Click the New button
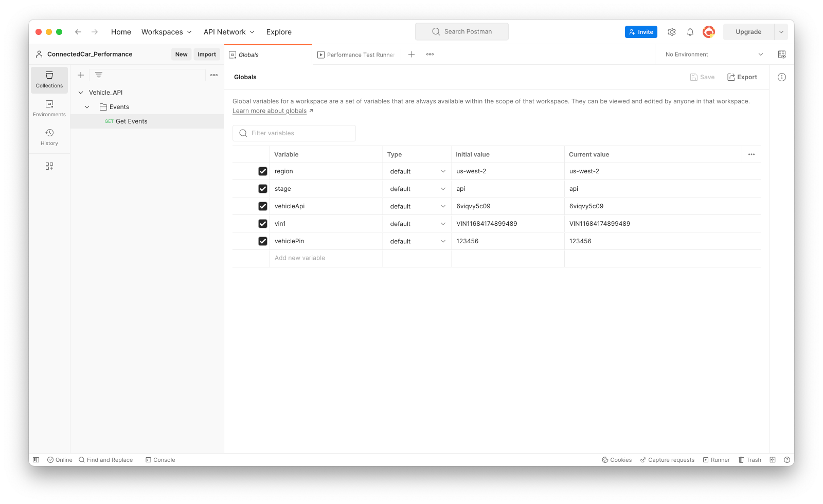Screen dimensions: 823x504 click(x=181, y=55)
